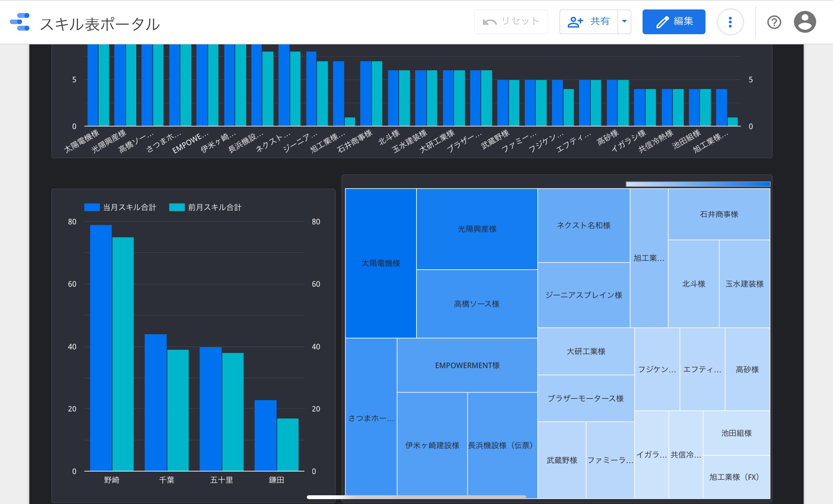The height and width of the screenshot is (504, 833).
Task: Click the 大研工業様 label on top chart axis
Action: [437, 141]
